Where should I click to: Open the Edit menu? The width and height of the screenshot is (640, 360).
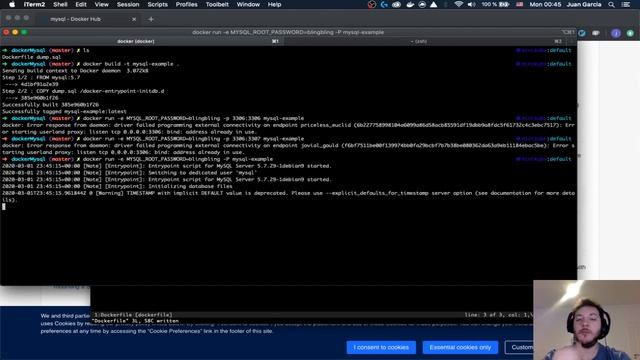81,4
